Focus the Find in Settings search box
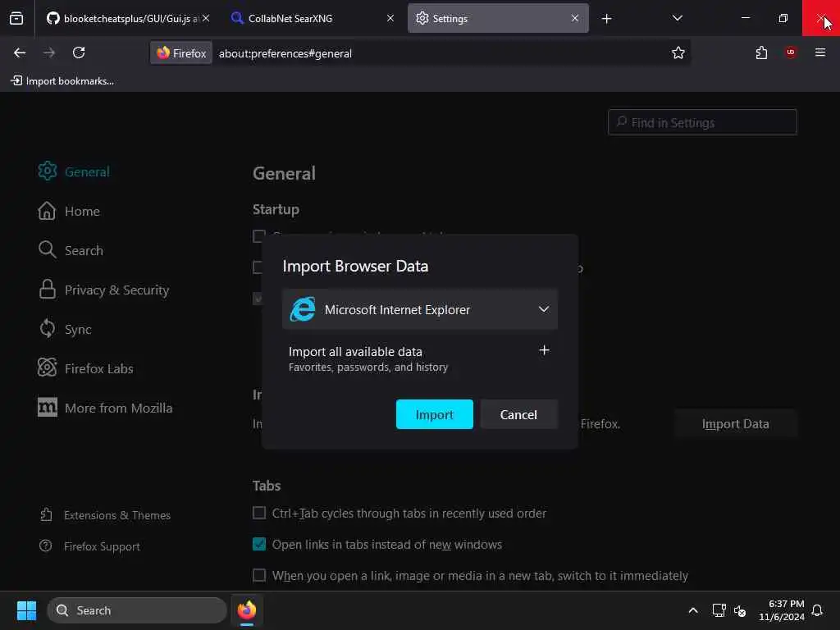This screenshot has height=630, width=840. pyautogui.click(x=702, y=123)
